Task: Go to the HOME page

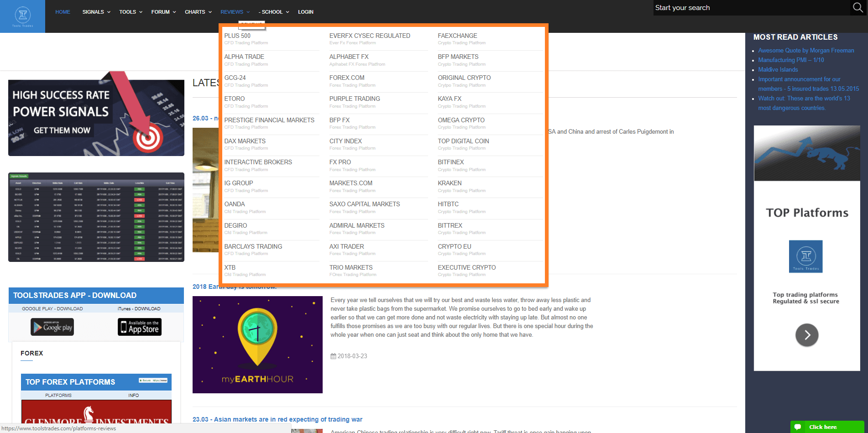Action: pos(63,12)
